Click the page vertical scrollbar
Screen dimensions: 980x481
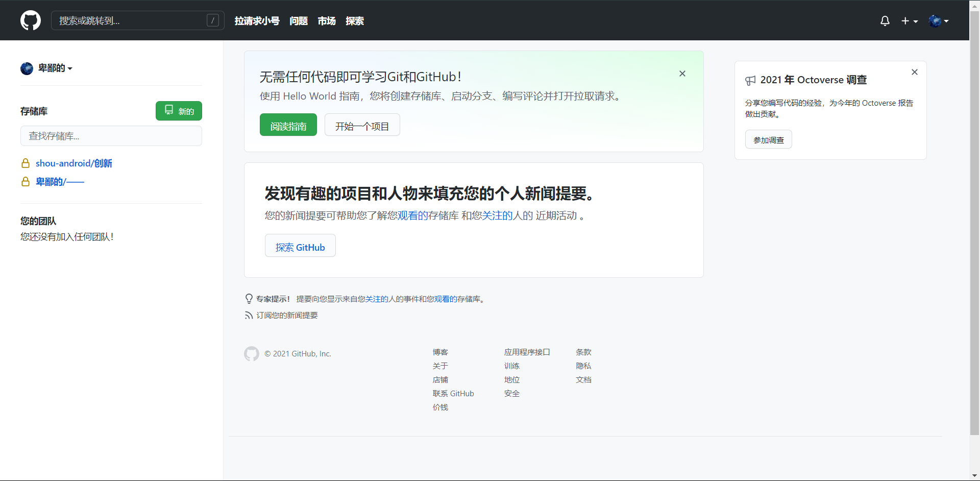974,222
